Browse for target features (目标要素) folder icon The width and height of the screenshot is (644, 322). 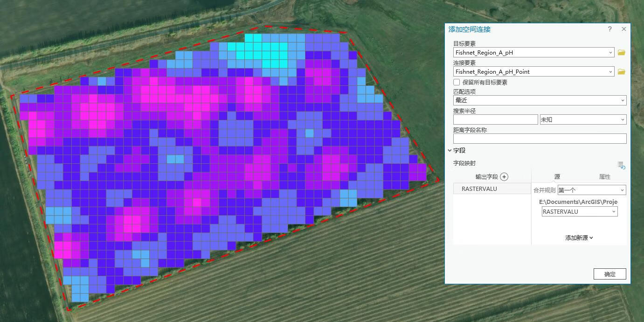coord(621,53)
